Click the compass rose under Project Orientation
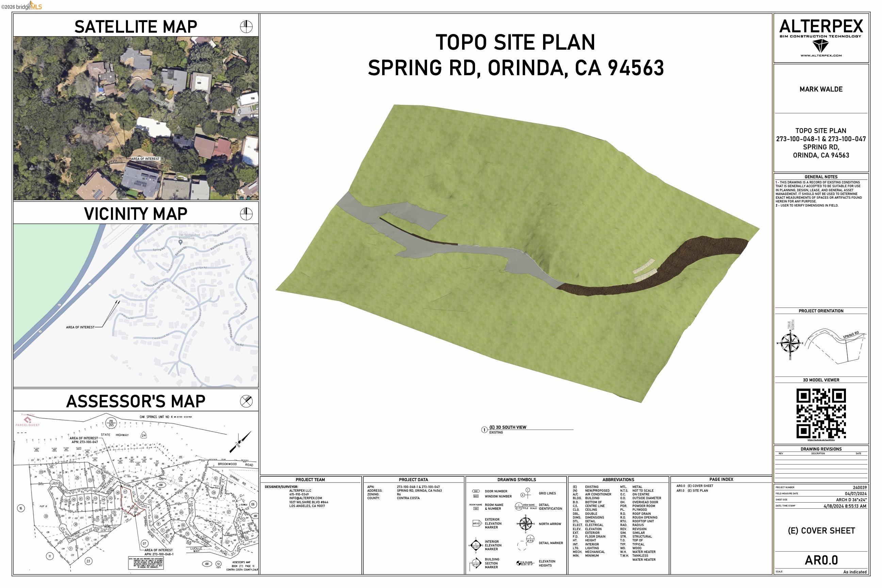The height and width of the screenshot is (588, 882). [x=790, y=343]
